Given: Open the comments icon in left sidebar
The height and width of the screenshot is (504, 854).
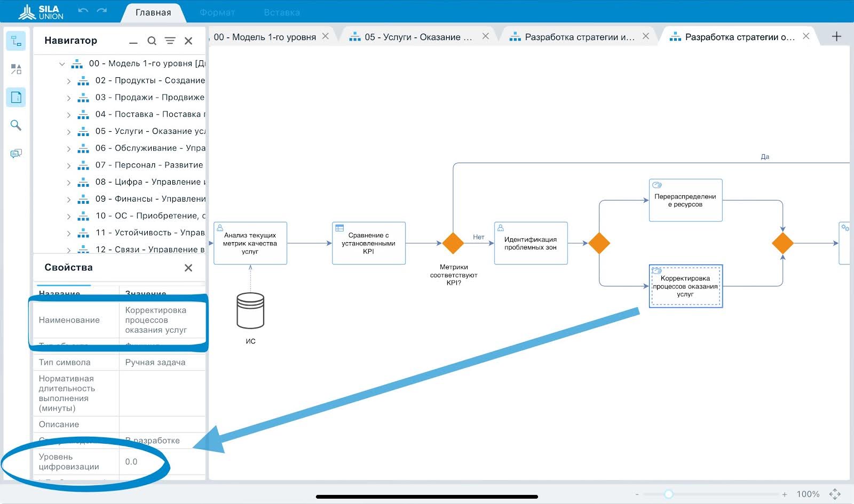Looking at the screenshot, I should 16,153.
